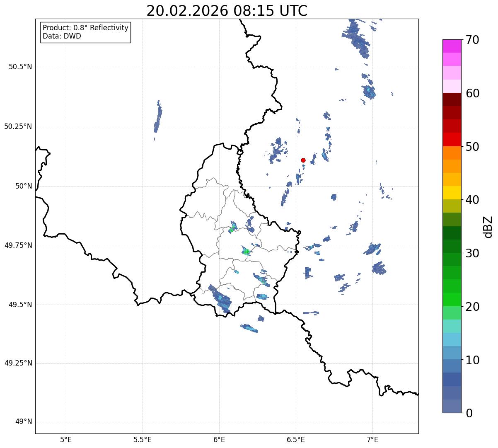Viewport: 498px width, 448px height.
Task: Click colorbar tick label 30
Action: [472, 253]
